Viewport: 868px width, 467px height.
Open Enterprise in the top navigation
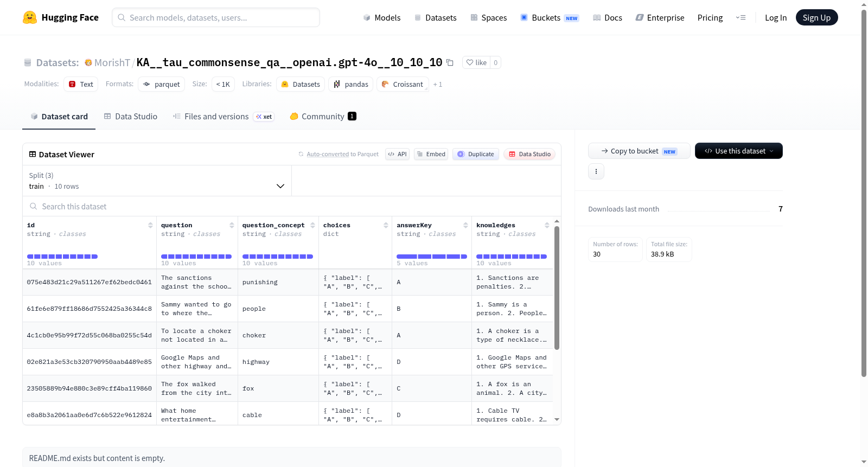point(660,17)
